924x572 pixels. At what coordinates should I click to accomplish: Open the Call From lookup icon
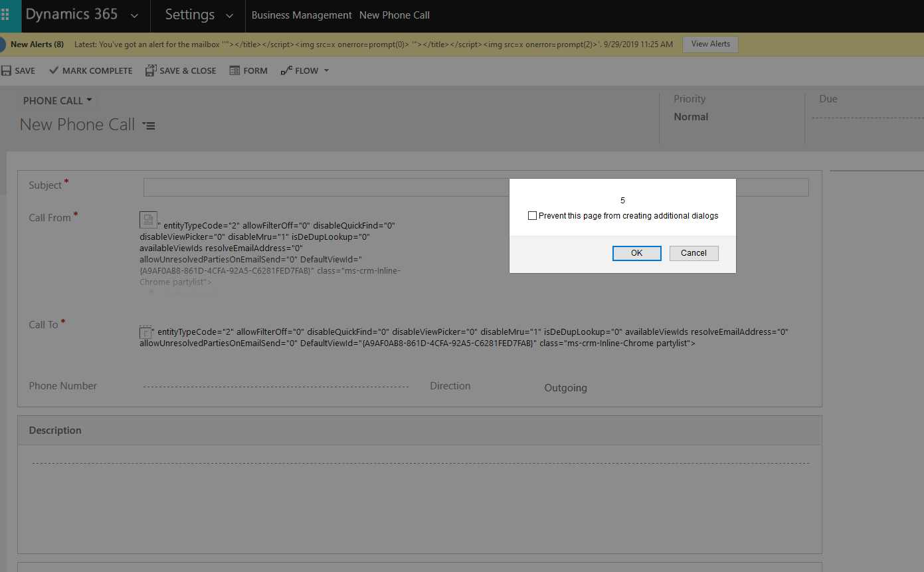pyautogui.click(x=148, y=220)
